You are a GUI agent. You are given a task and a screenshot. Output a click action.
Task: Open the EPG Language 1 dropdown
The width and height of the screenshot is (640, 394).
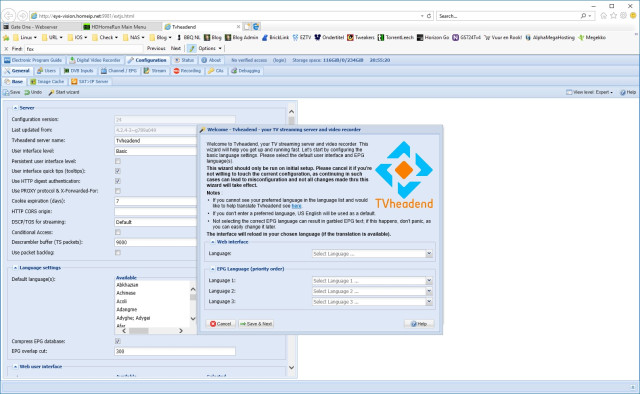[x=429, y=280]
